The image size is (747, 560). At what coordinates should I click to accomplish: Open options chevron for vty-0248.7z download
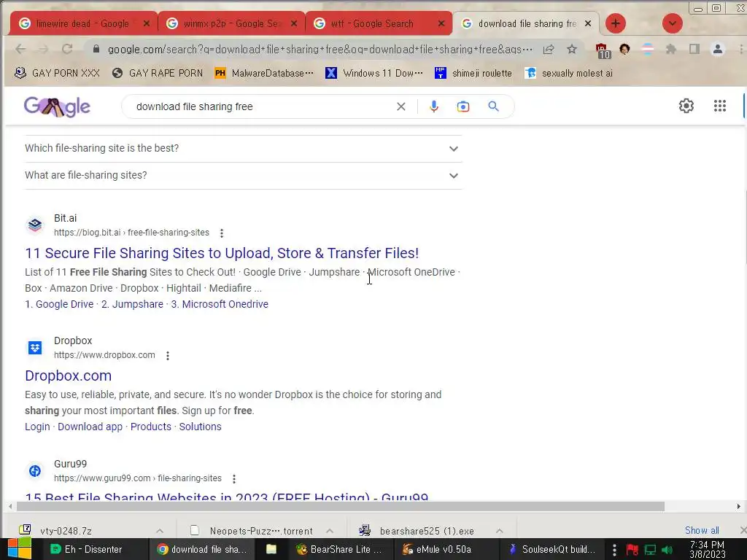(160, 531)
